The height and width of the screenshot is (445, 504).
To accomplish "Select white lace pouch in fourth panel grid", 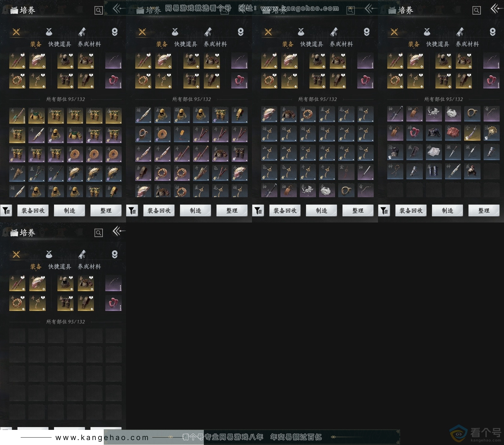I will (453, 114).
